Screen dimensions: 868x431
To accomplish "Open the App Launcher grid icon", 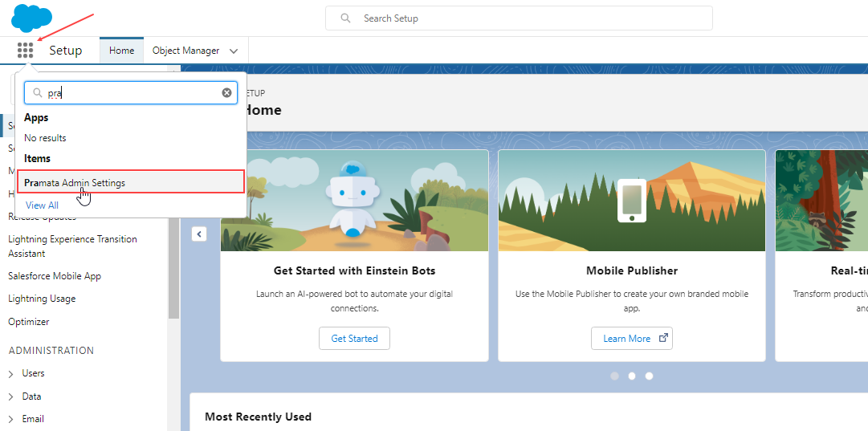I will pos(26,51).
